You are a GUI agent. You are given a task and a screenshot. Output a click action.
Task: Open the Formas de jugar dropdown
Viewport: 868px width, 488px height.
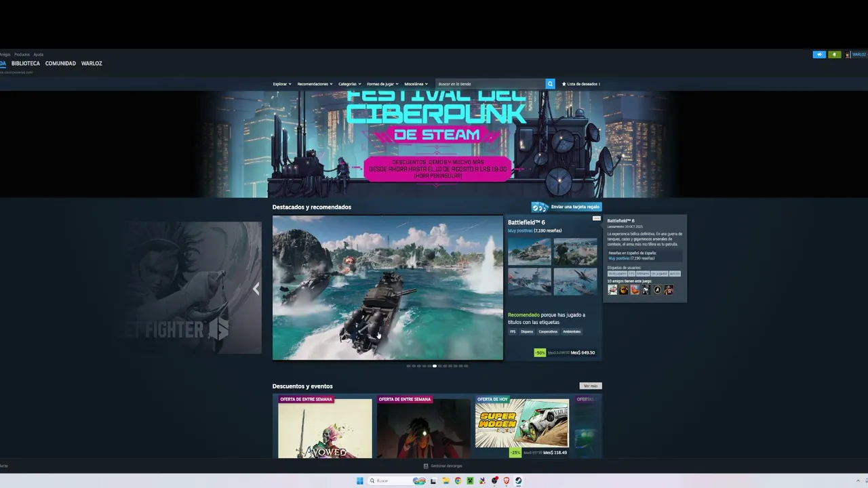click(382, 84)
